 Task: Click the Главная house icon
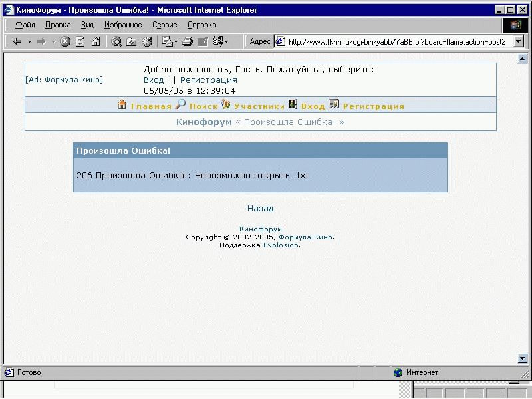[122, 104]
